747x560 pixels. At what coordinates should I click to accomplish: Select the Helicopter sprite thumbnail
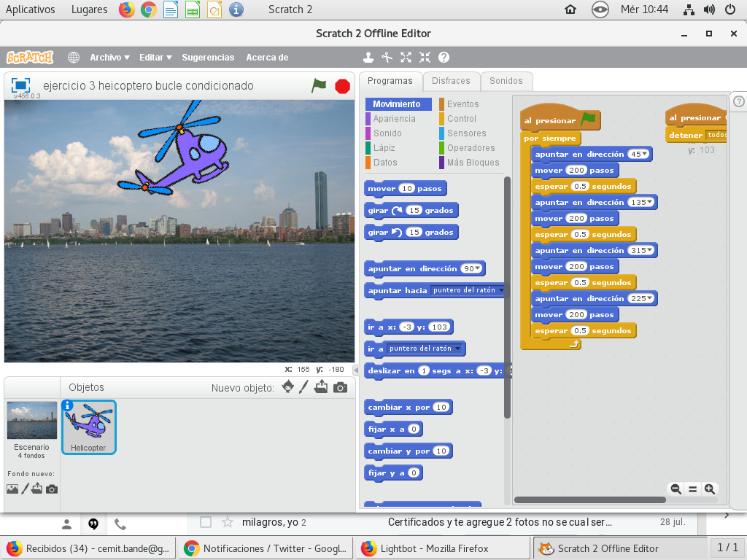click(x=88, y=427)
